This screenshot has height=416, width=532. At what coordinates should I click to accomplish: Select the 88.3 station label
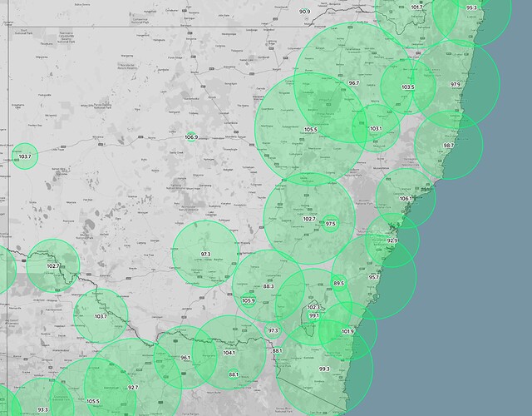click(268, 286)
